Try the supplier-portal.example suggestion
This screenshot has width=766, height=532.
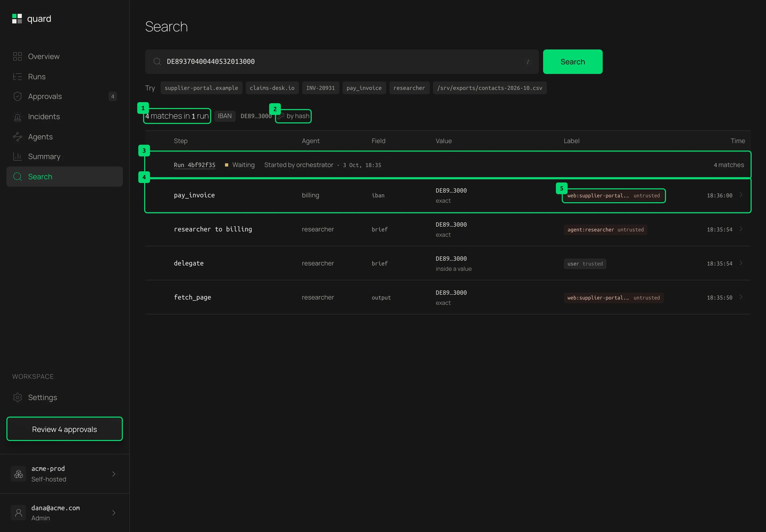pos(201,88)
